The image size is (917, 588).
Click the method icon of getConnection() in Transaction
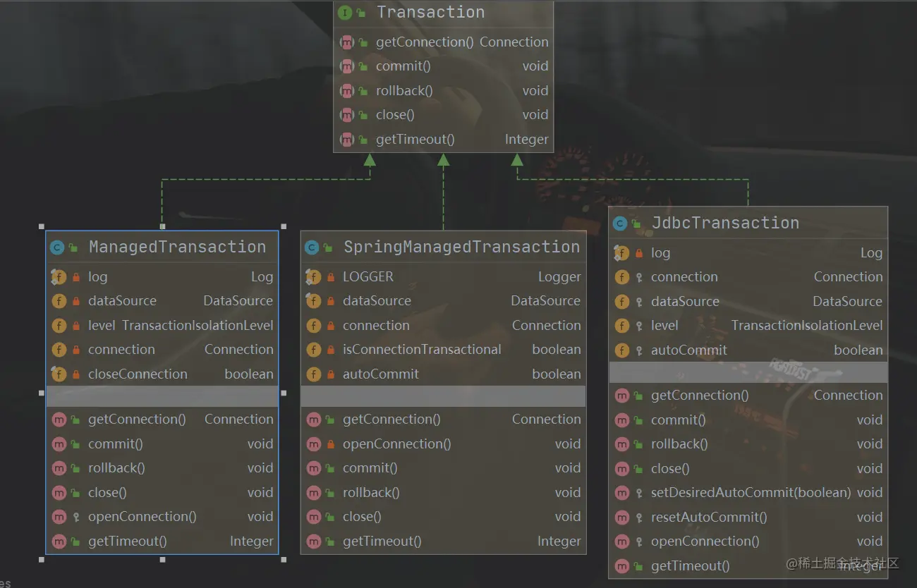pos(346,42)
